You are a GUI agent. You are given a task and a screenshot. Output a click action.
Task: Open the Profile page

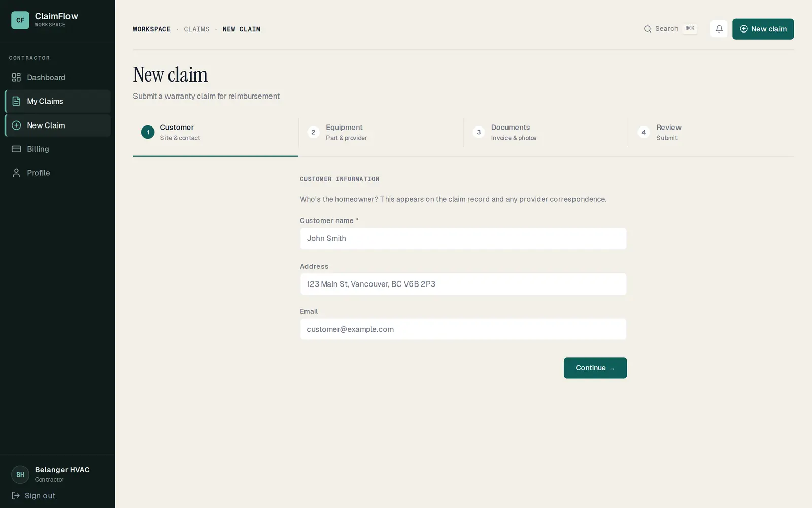pyautogui.click(x=57, y=173)
